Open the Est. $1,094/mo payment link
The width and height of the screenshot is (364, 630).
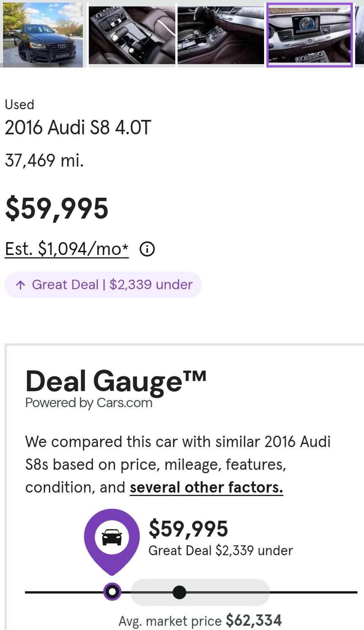pyautogui.click(x=66, y=249)
